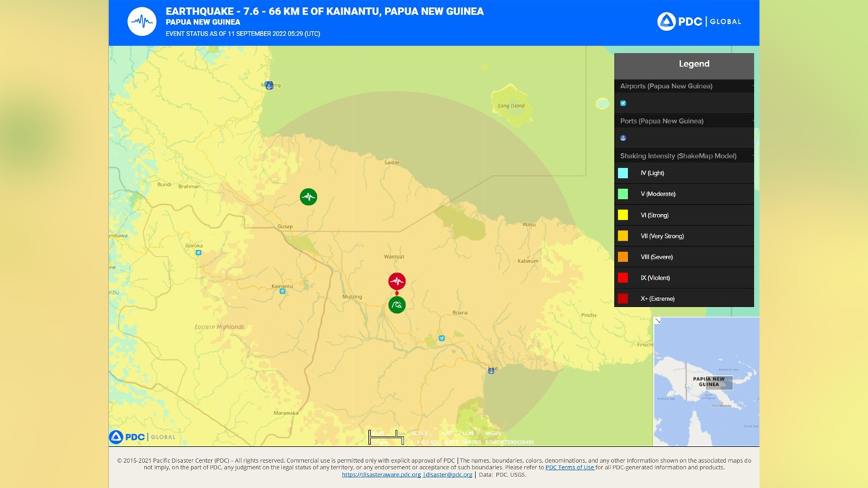This screenshot has height=488, width=868.
Task: Click the 'Long Island' map label
Action: pos(511,106)
